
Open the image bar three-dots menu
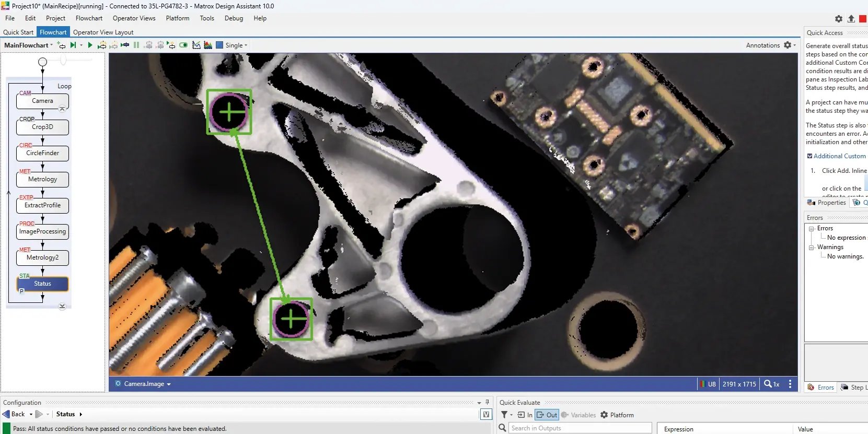(790, 384)
